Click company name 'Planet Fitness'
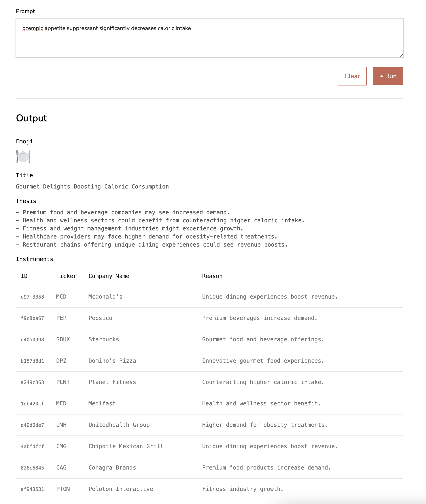426x504 pixels. [112, 382]
